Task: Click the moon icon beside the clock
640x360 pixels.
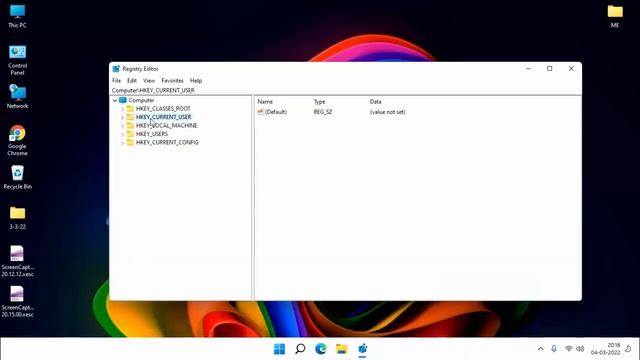Action: coord(628,349)
